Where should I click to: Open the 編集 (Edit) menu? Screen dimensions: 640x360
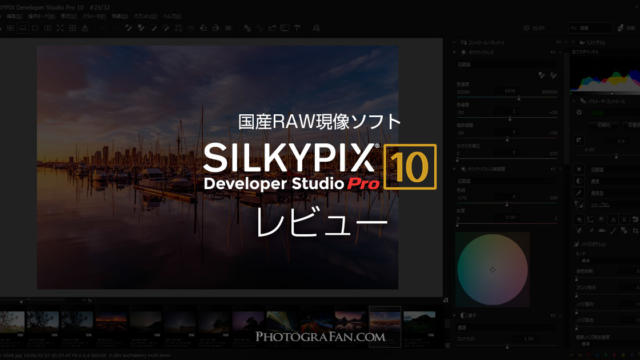pos(14,16)
